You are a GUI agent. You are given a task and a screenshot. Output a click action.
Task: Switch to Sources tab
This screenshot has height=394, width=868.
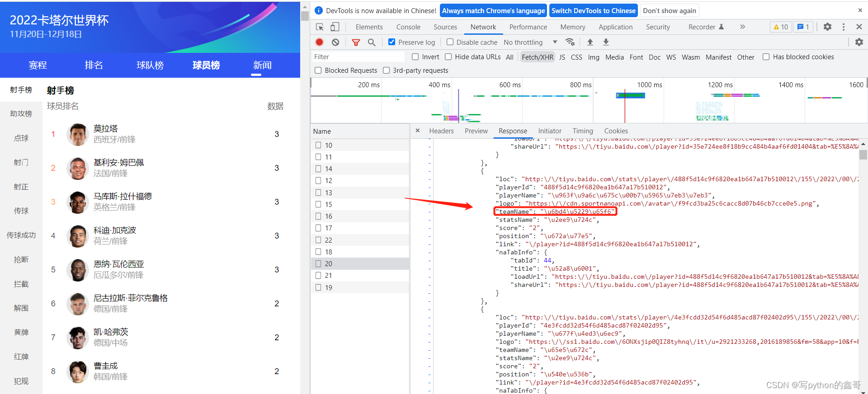445,27
